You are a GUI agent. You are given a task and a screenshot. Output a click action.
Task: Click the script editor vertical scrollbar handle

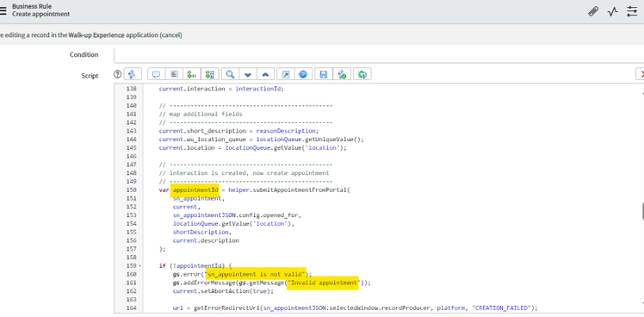[x=643, y=211]
